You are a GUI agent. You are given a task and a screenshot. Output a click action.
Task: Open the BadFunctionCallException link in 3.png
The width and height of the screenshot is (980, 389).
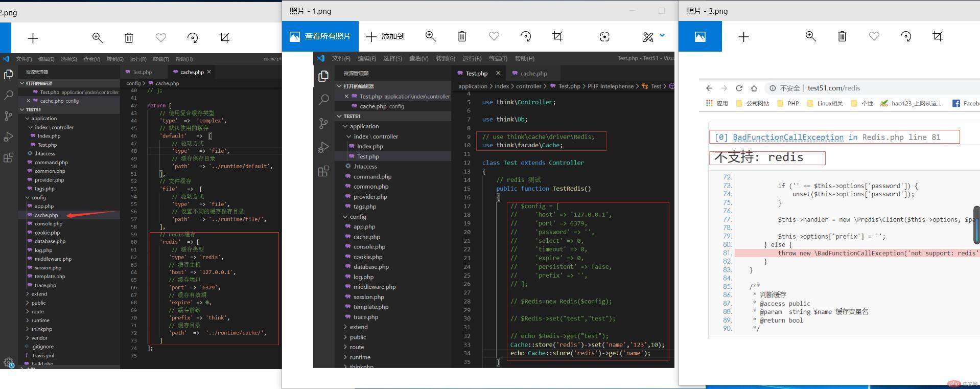(788, 137)
